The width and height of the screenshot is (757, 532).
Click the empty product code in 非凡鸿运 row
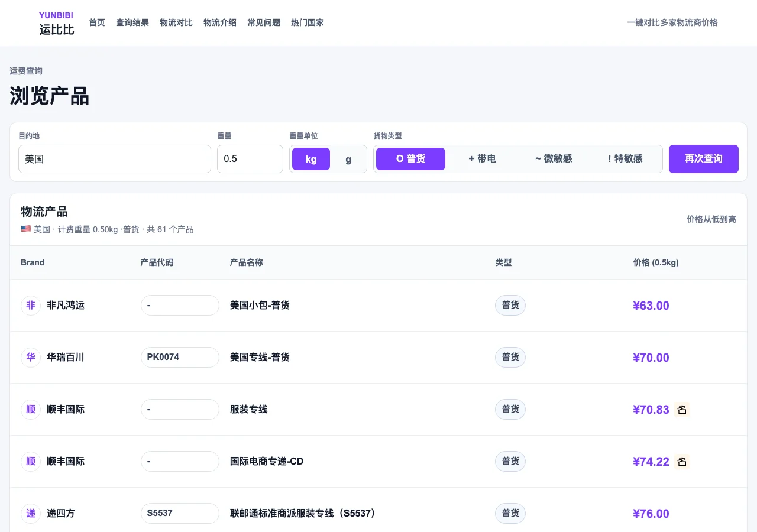coord(180,305)
